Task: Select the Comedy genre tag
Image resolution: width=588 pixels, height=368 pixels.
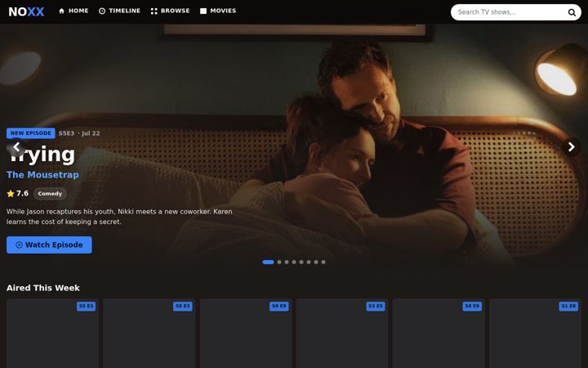Action: (50, 194)
